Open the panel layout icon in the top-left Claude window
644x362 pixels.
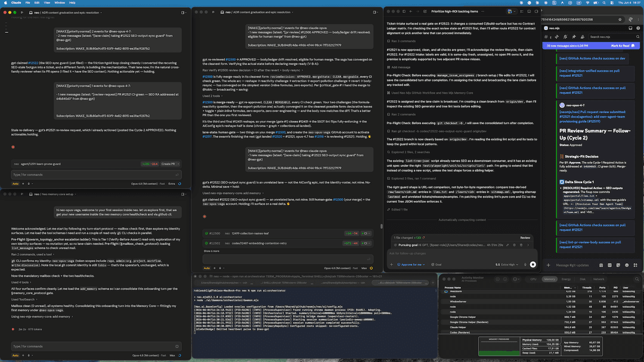183,13
